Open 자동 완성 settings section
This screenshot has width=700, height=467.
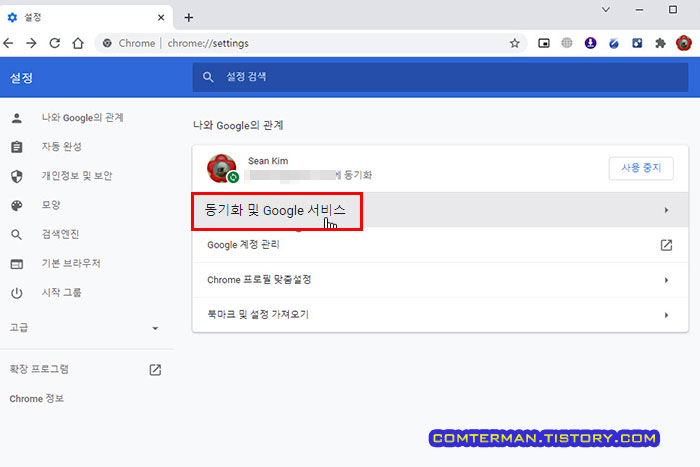[62, 147]
